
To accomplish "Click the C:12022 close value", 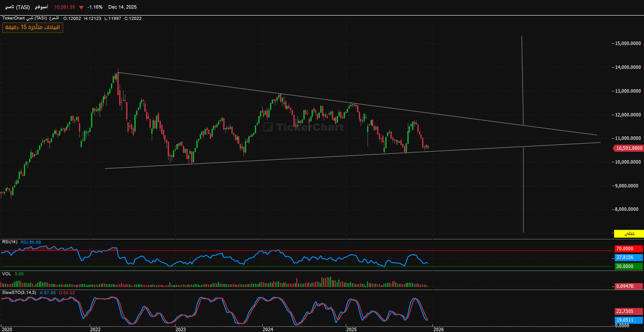I will tap(133, 18).
